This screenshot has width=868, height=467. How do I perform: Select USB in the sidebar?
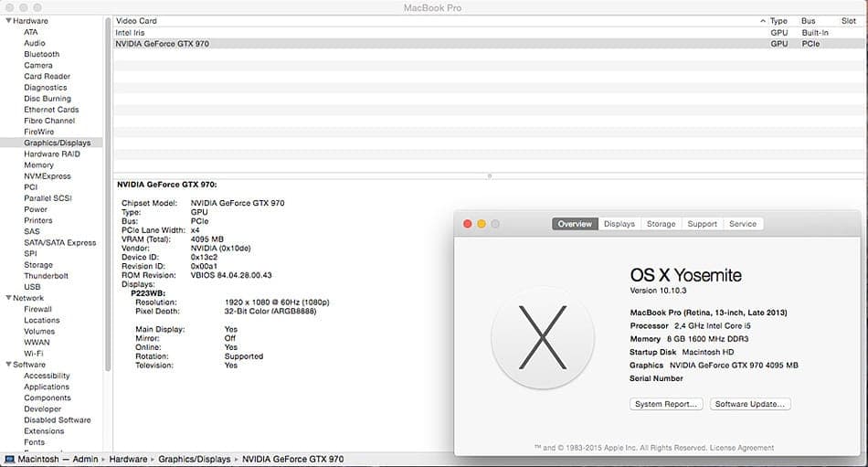32,286
